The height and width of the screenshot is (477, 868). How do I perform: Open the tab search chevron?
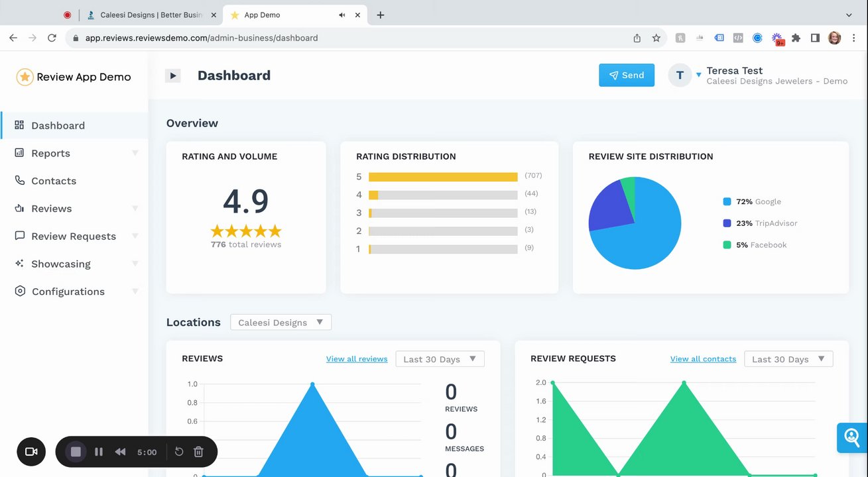point(849,15)
